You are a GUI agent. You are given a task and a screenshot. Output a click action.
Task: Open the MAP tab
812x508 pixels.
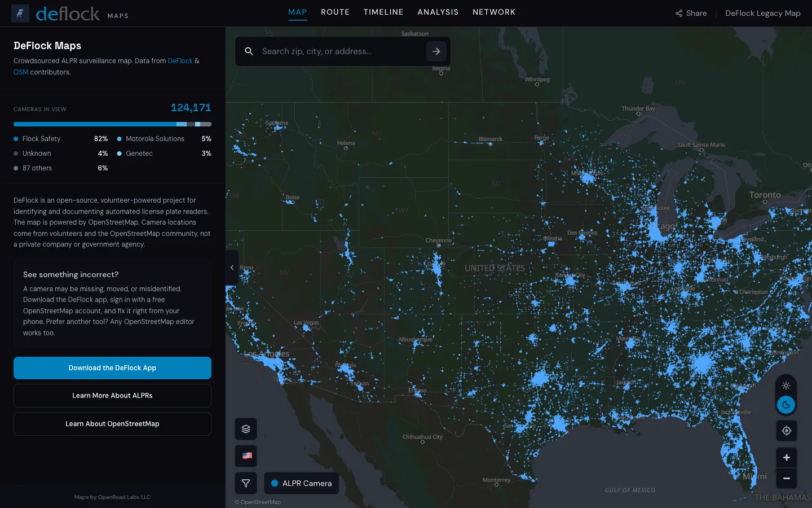(298, 12)
